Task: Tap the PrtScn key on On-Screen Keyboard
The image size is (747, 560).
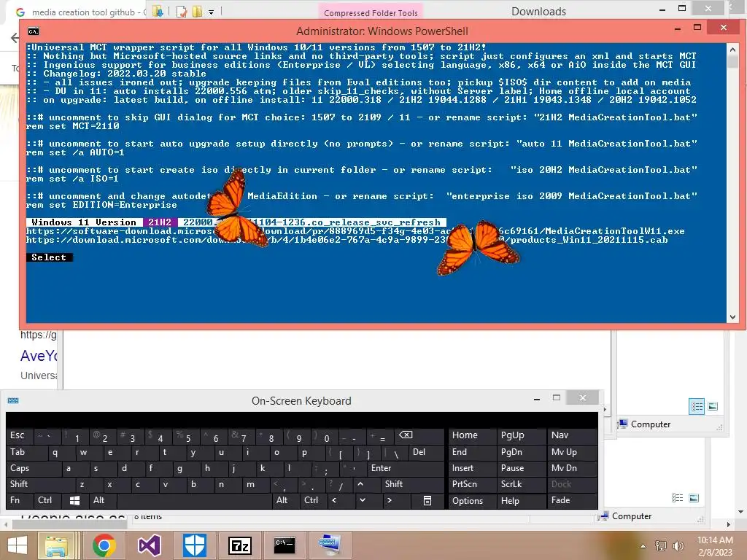Action: (472, 484)
